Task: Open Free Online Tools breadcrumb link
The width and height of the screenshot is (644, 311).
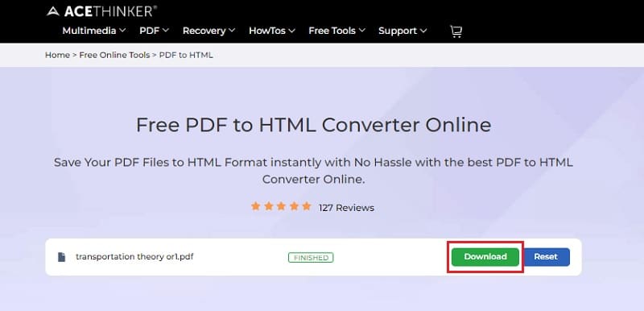Action: [114, 55]
